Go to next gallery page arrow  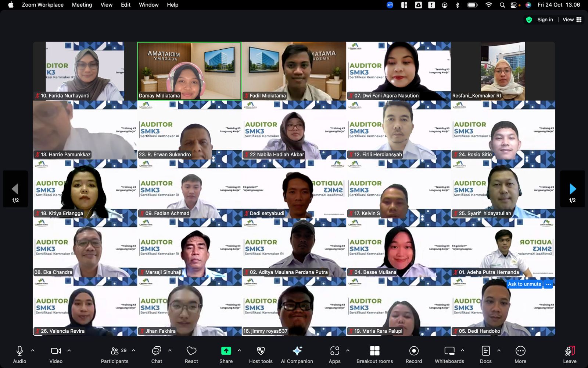tap(572, 189)
